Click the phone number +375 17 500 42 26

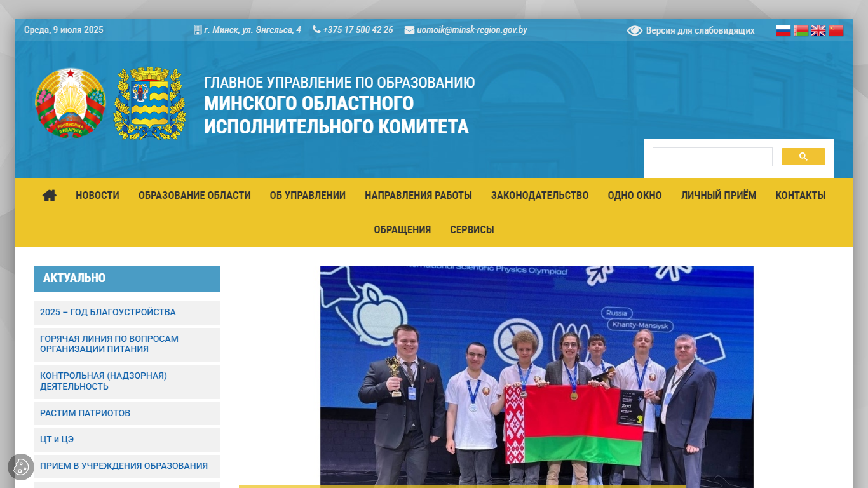coord(358,30)
